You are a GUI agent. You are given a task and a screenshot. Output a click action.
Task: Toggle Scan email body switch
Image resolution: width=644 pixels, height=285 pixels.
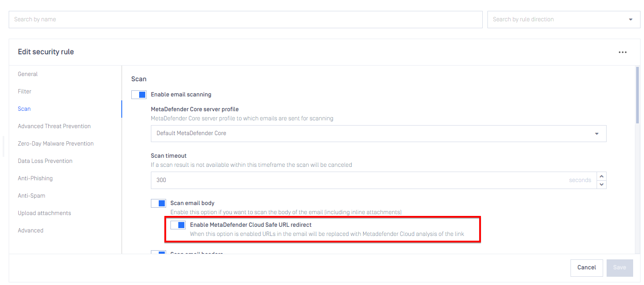pos(158,203)
